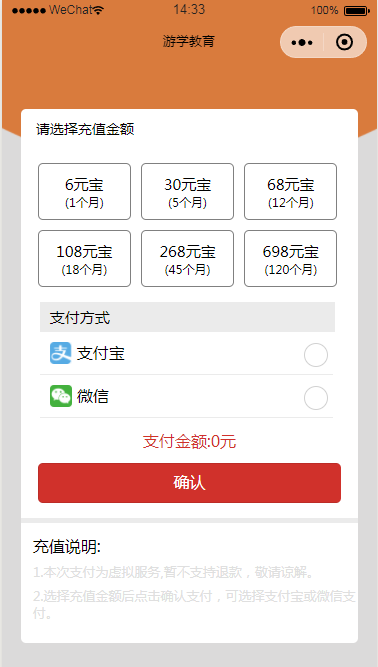Image resolution: width=378 pixels, height=667 pixels.
Task: Tap the mini program close target icon
Action: (344, 42)
